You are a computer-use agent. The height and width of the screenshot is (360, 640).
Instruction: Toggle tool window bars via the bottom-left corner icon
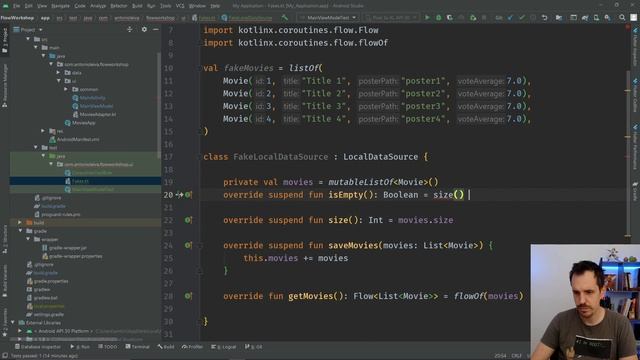coord(4,356)
